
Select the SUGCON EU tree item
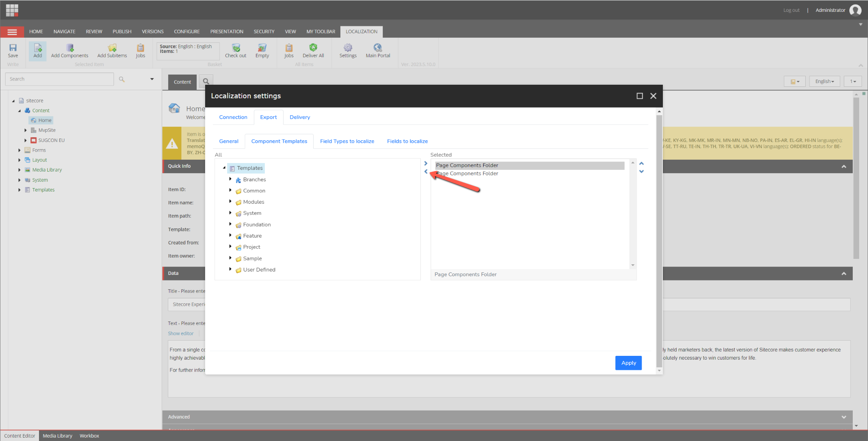(x=51, y=140)
